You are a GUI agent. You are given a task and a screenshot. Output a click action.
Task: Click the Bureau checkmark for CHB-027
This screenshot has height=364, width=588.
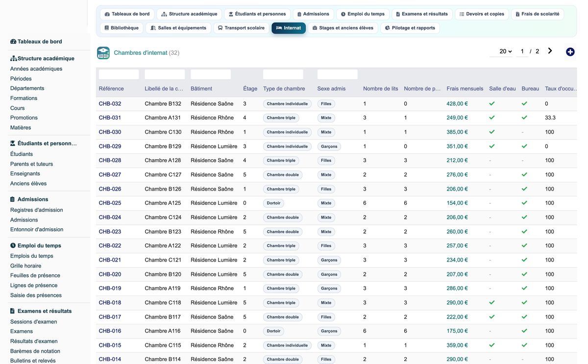[524, 175]
